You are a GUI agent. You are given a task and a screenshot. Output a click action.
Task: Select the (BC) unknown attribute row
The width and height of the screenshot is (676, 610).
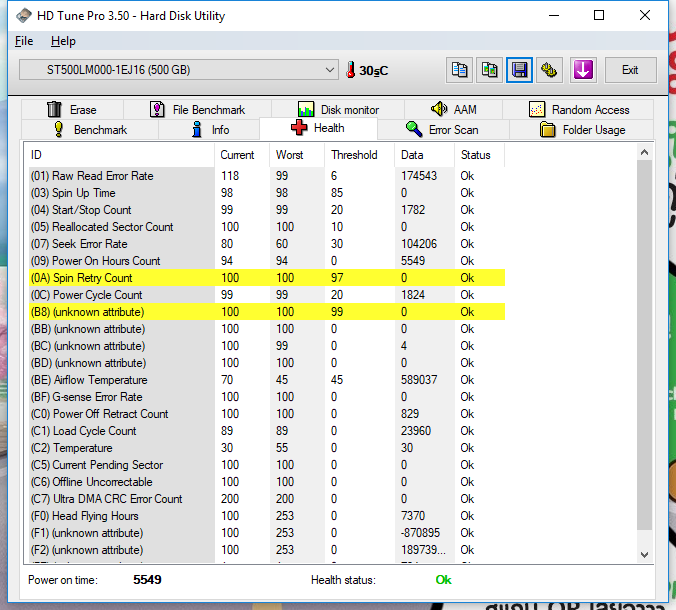tap(267, 346)
